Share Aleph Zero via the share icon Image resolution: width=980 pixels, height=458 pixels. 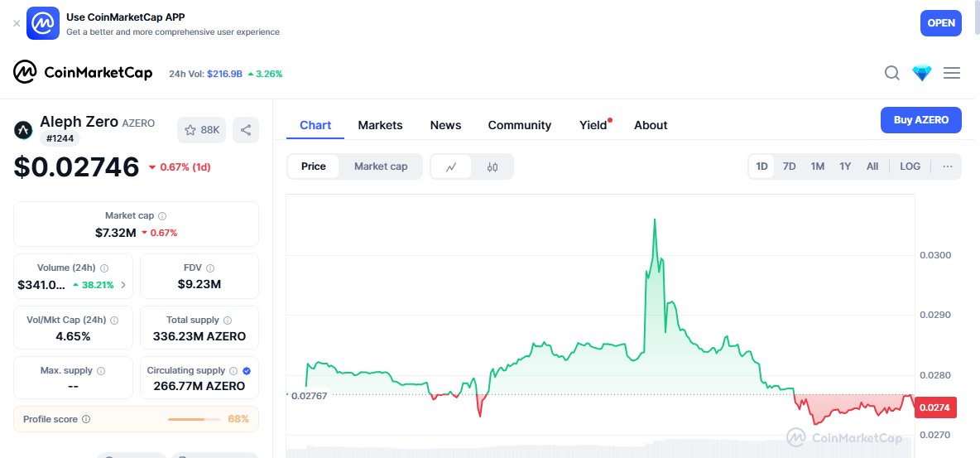click(246, 130)
